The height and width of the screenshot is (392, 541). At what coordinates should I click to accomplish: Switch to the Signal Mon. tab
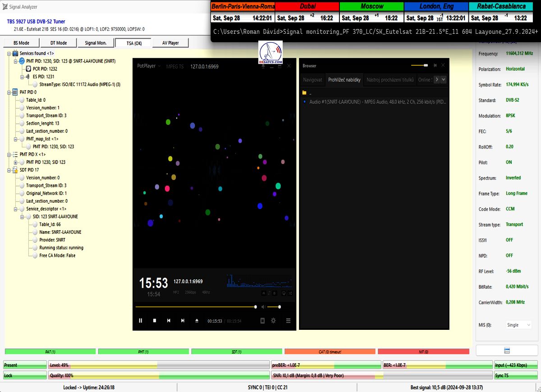tap(96, 43)
